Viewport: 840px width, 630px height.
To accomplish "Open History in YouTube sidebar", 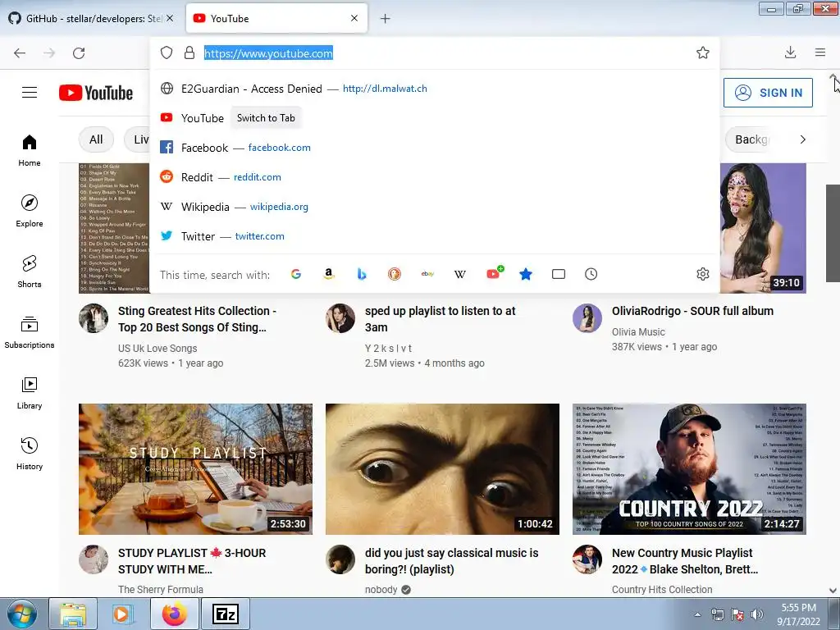I will (x=30, y=454).
